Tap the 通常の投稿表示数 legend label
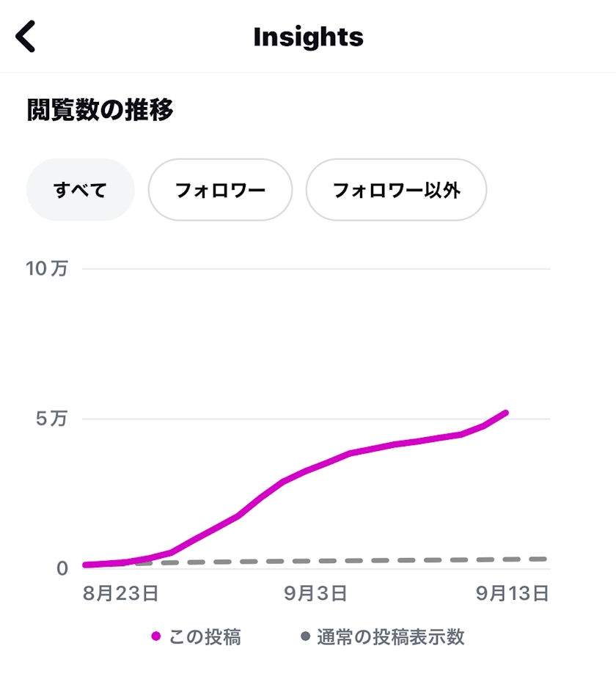Viewport: 616px width, 687px height. tap(391, 637)
